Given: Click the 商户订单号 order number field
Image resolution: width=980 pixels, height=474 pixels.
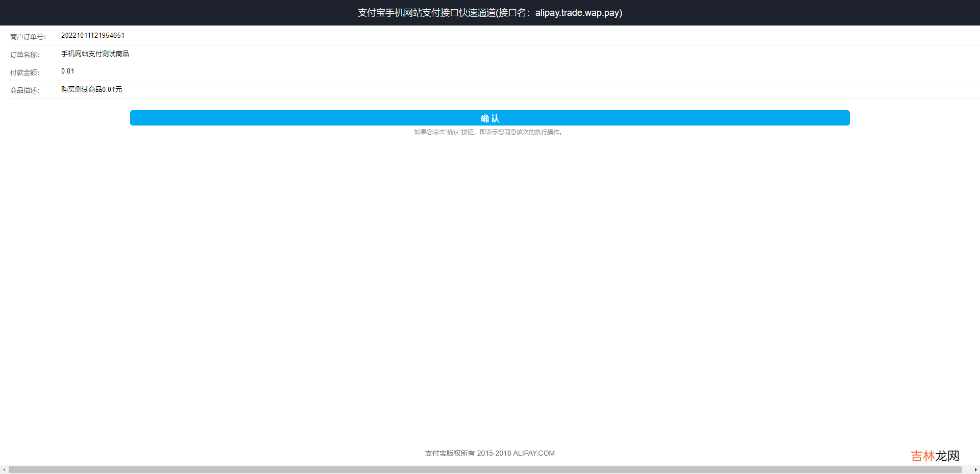Looking at the screenshot, I should tap(93, 36).
